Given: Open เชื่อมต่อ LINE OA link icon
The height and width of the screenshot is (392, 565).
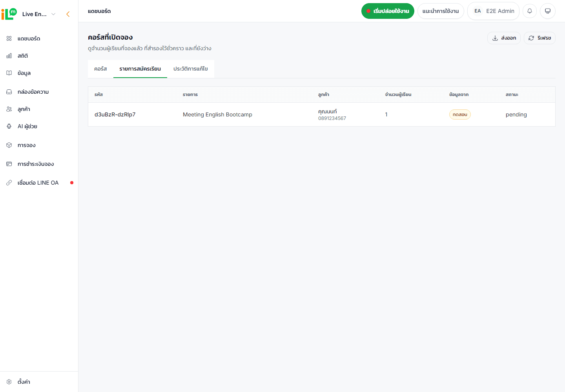Looking at the screenshot, I should 9,183.
